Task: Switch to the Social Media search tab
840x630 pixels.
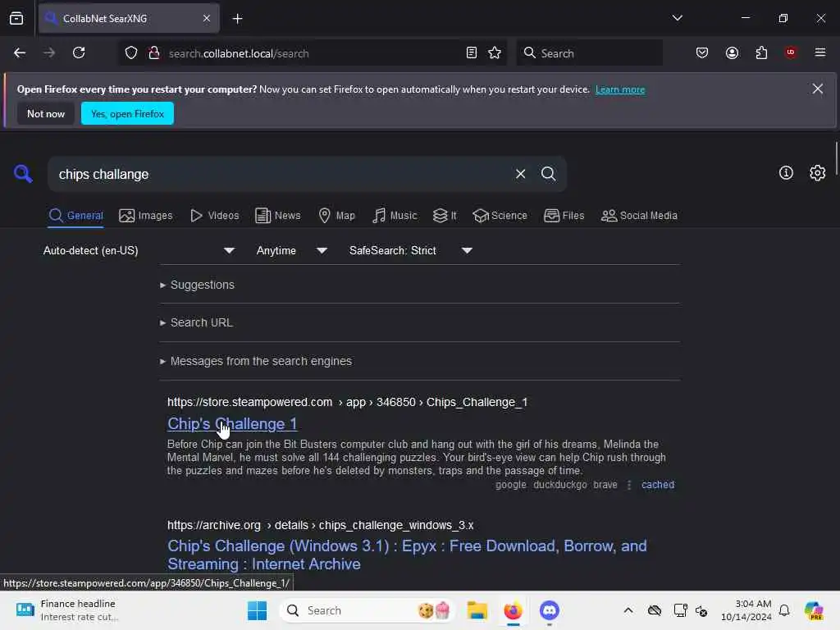Action: click(639, 216)
